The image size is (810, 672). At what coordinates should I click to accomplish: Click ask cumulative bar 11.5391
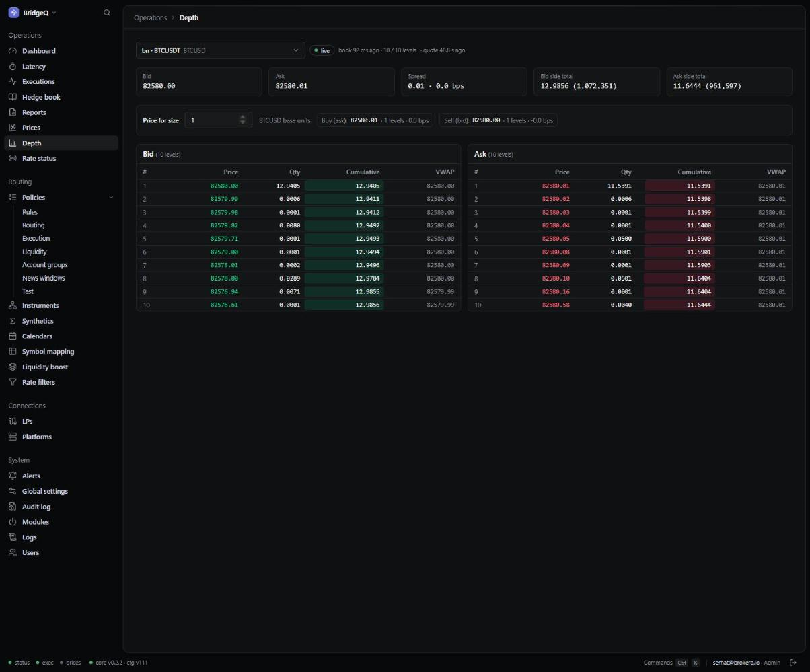click(x=679, y=186)
